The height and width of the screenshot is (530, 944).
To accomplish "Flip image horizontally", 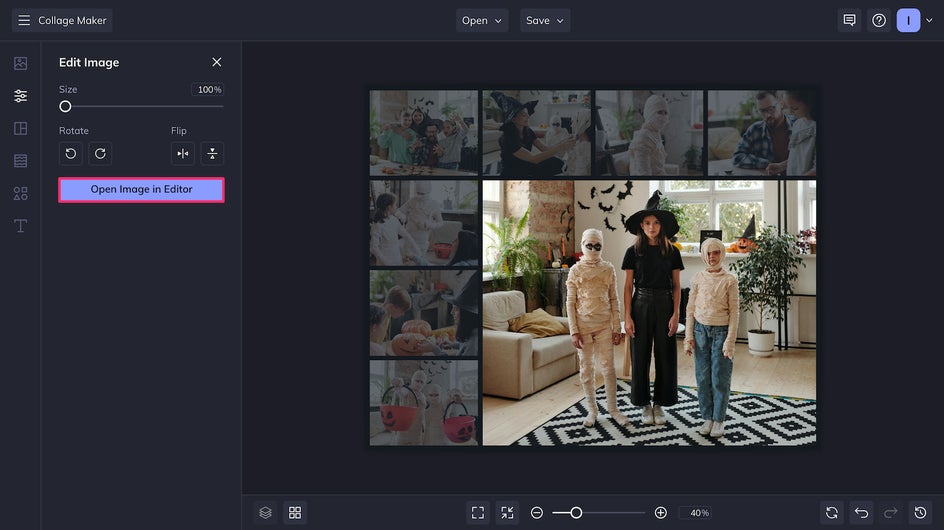I will click(x=182, y=153).
